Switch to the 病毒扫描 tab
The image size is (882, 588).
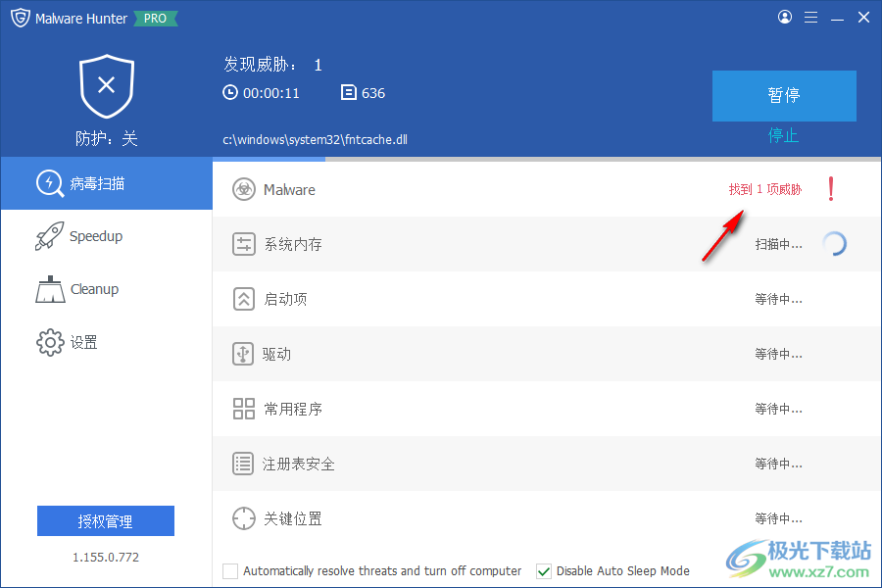107,183
